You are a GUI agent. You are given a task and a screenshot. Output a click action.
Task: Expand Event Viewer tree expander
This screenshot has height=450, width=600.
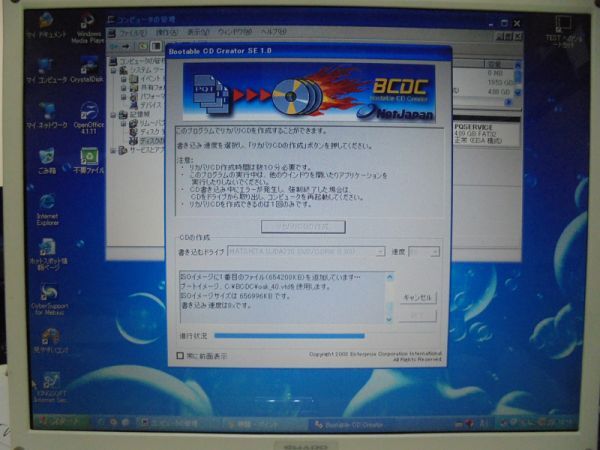[123, 79]
